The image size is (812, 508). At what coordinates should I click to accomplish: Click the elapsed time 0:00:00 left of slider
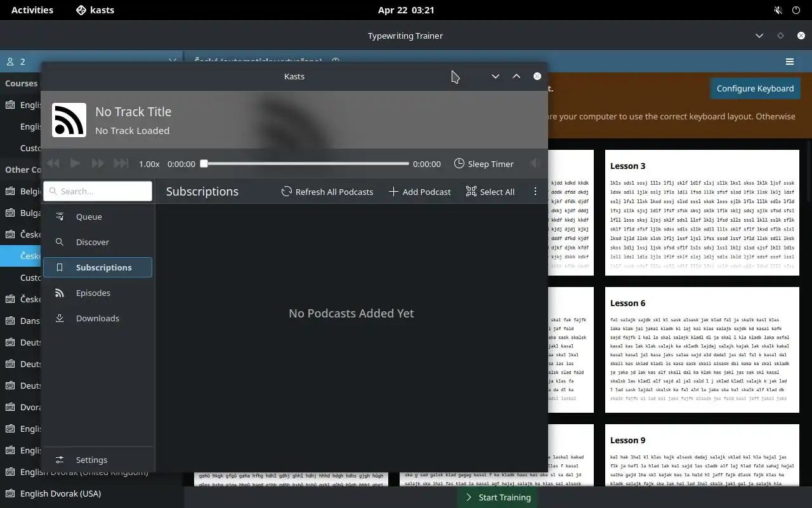(x=181, y=164)
